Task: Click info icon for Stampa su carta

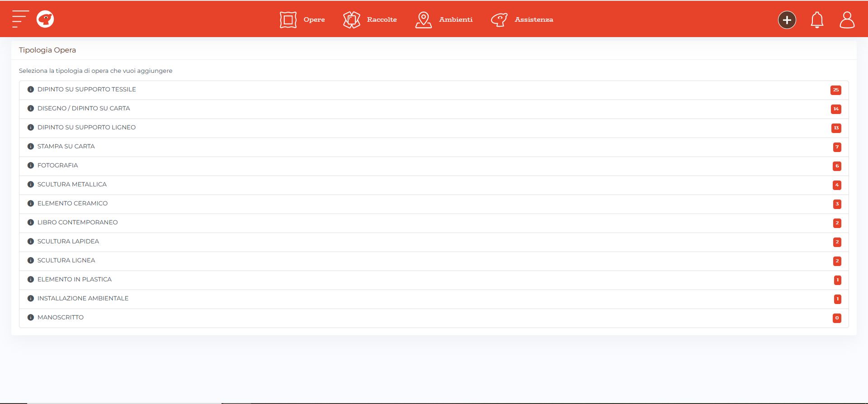Action: [x=31, y=147]
